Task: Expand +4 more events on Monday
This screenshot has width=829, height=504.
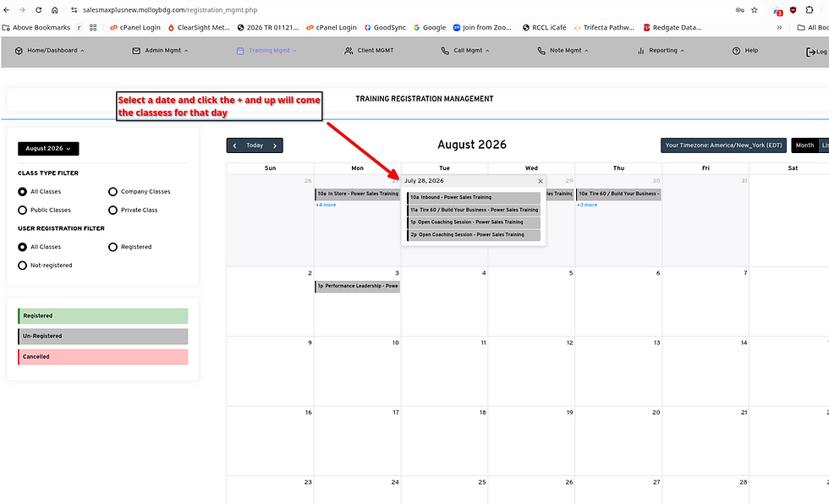Action: coord(326,205)
